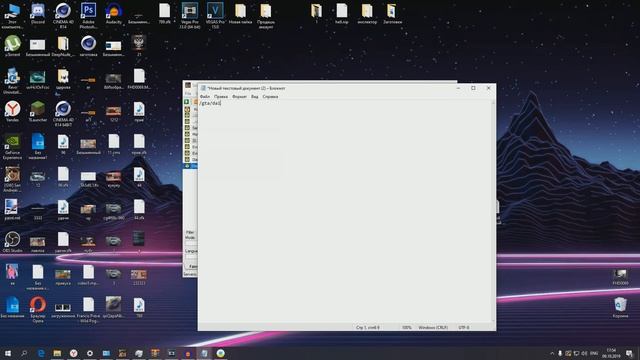Select the GTA San Andreas desktop shortcut
Viewport: 640px width, 360px height.
pos(12,179)
